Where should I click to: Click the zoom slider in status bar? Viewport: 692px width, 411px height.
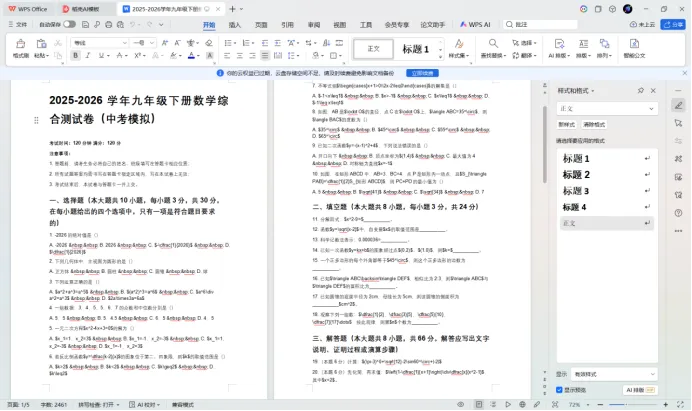click(632, 405)
